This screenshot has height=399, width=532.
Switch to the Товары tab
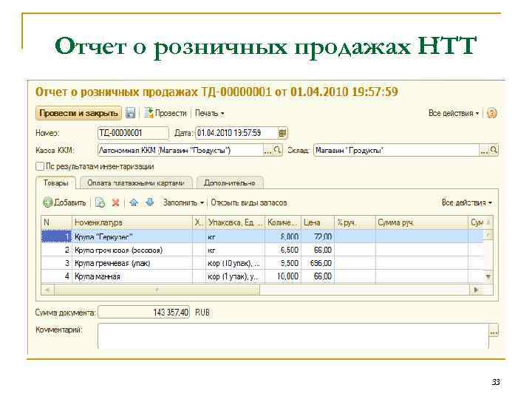pos(56,183)
